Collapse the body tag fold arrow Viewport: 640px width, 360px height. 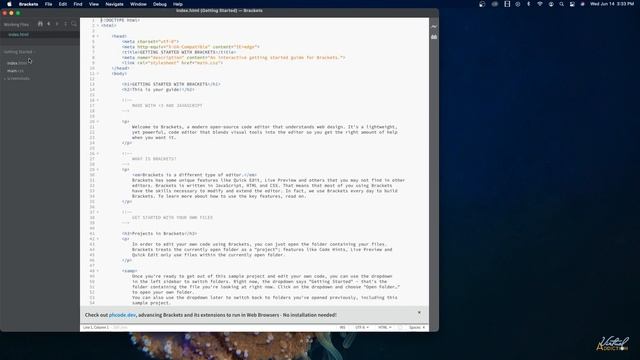point(98,73)
